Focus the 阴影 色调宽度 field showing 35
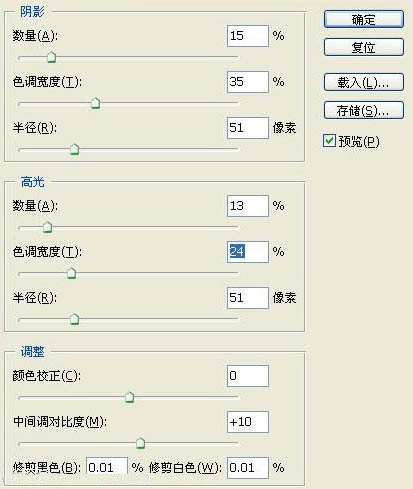The image size is (413, 489). (x=248, y=82)
